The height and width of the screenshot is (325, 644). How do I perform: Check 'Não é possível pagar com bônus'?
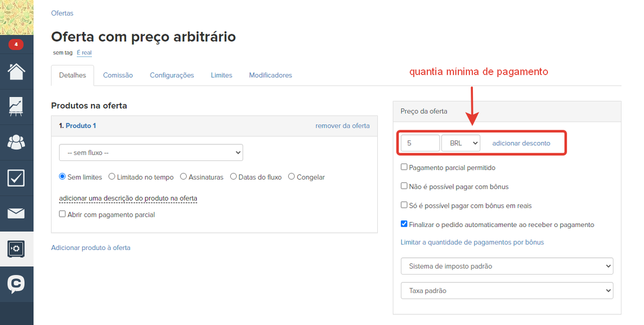[404, 187]
